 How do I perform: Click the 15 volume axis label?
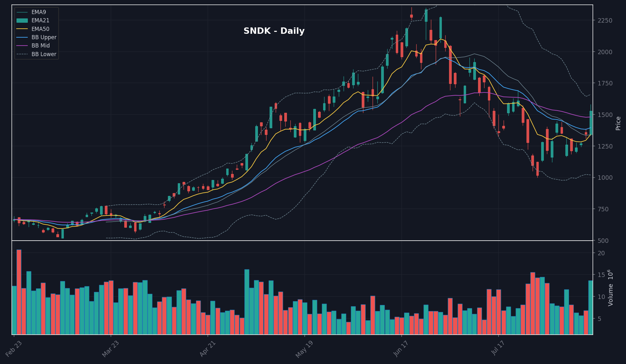pos(601,275)
